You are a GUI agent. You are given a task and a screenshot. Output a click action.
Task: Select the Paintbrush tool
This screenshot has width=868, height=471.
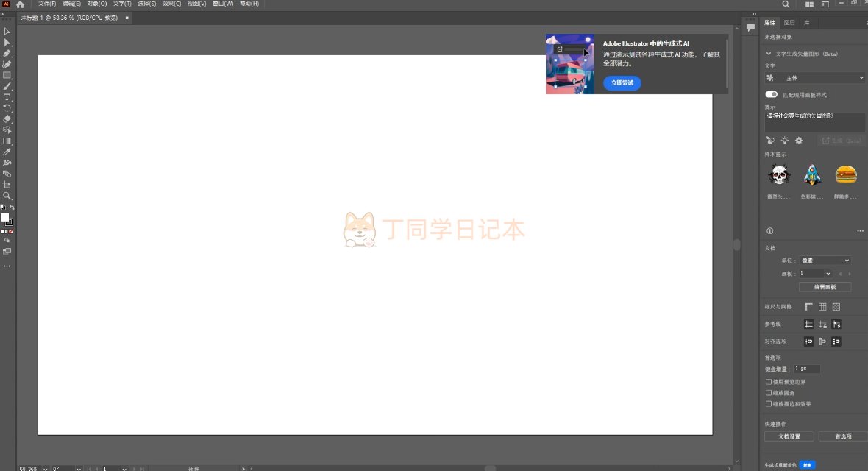[7, 86]
